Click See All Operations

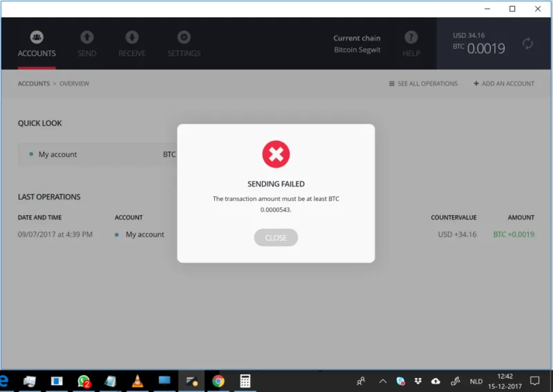(x=423, y=84)
